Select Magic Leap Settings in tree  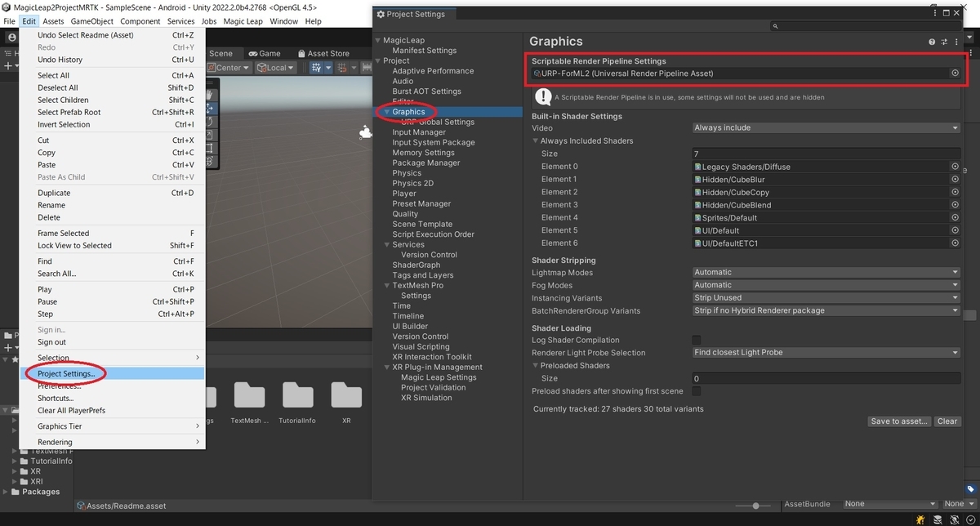tap(439, 377)
